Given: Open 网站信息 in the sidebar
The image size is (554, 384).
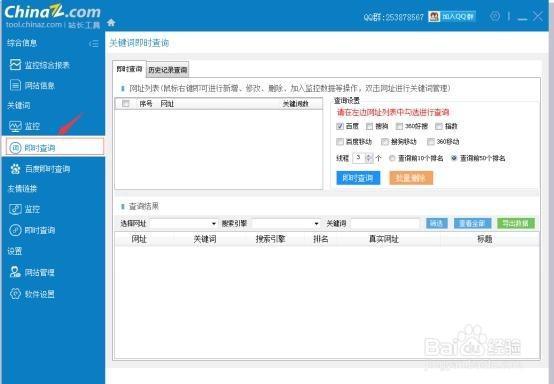Looking at the screenshot, I should point(32,85).
